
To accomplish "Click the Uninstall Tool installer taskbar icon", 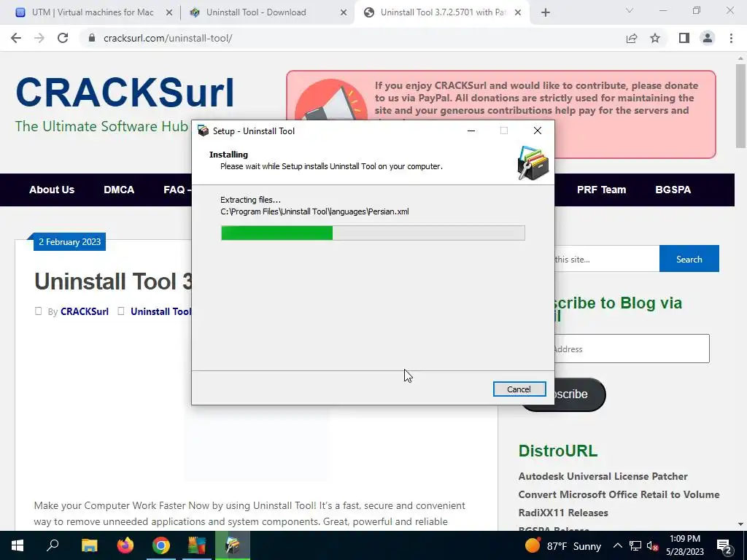I will (x=197, y=545).
